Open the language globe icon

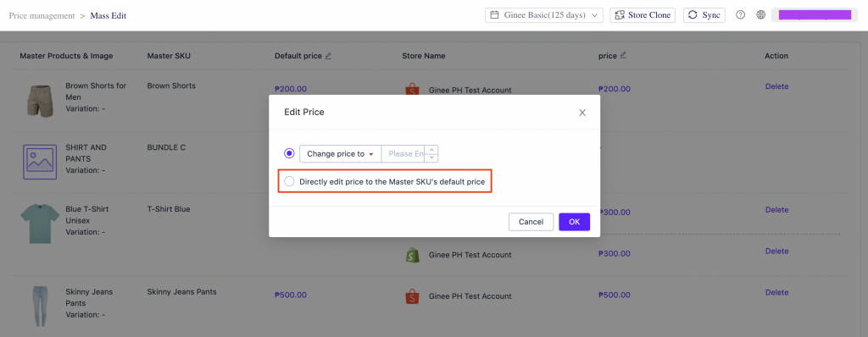(761, 15)
